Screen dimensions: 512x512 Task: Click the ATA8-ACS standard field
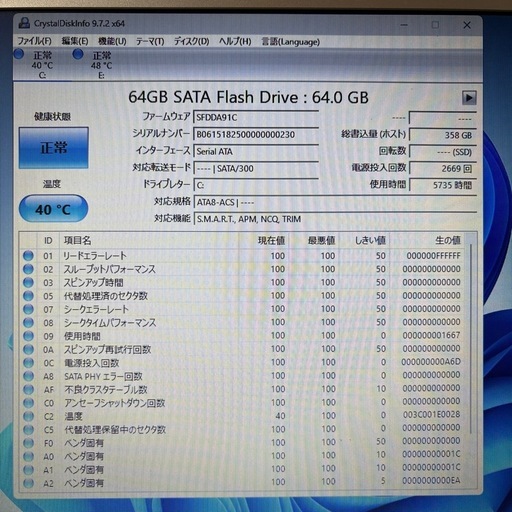click(x=335, y=202)
